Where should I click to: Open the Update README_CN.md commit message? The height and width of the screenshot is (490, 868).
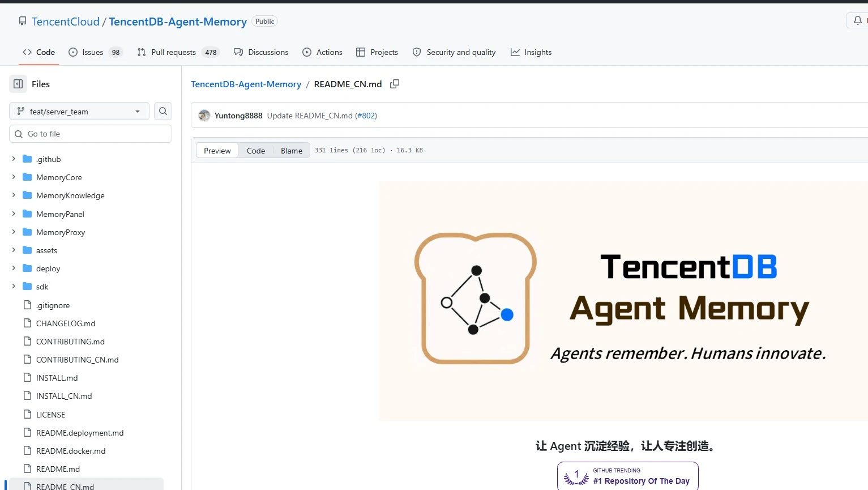[x=310, y=116]
